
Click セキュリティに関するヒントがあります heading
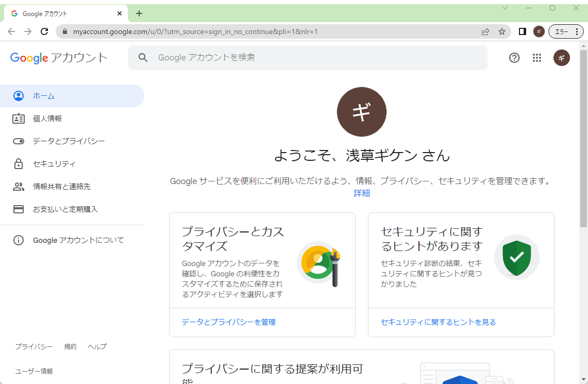(x=432, y=239)
